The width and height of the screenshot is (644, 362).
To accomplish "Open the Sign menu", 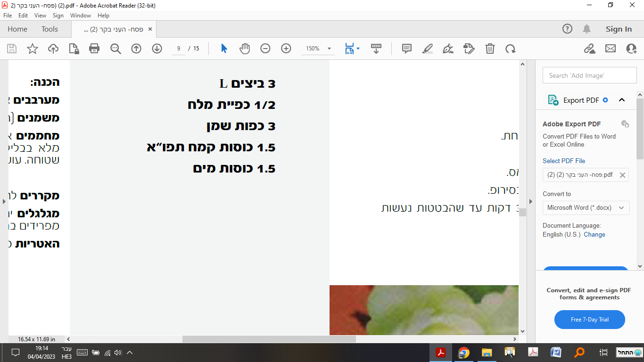I will click(x=58, y=16).
